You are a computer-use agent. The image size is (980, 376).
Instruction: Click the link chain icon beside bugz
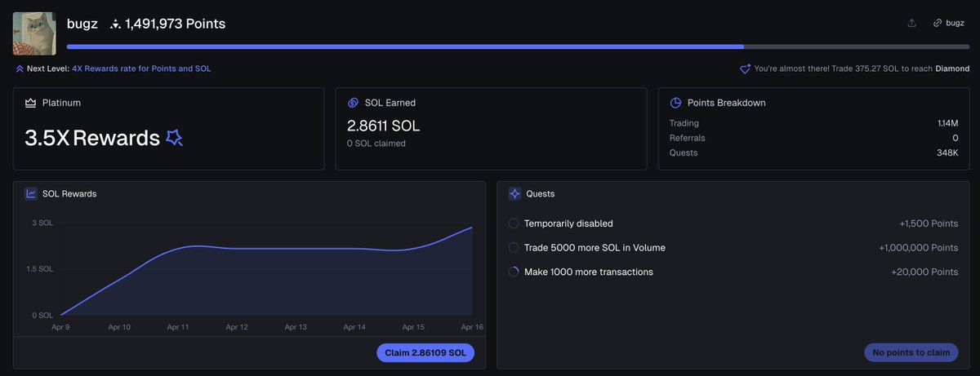938,23
